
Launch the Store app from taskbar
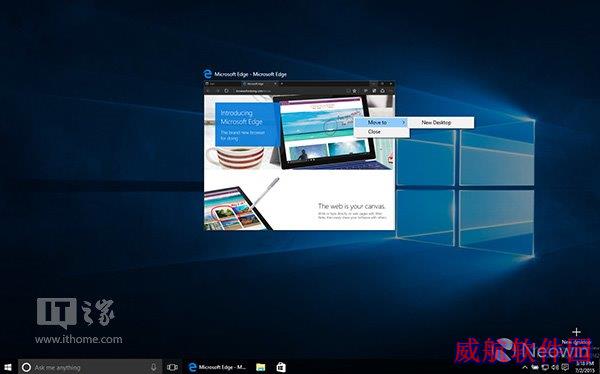281,367
